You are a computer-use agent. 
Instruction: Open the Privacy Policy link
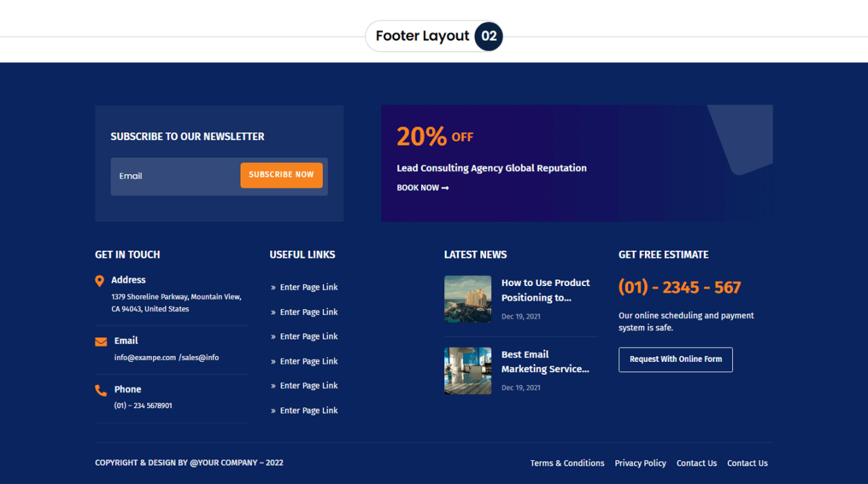pos(640,463)
